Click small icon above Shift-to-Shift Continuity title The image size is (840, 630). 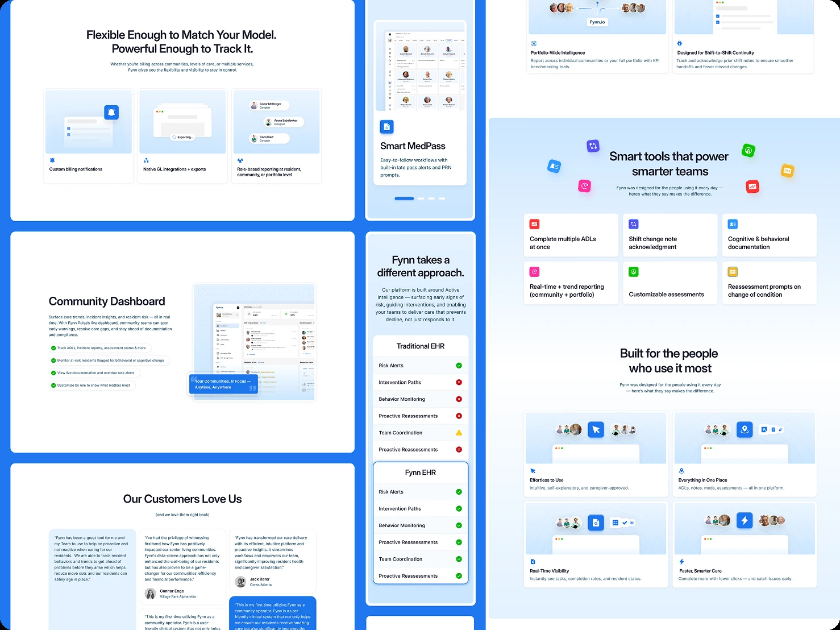click(x=680, y=44)
